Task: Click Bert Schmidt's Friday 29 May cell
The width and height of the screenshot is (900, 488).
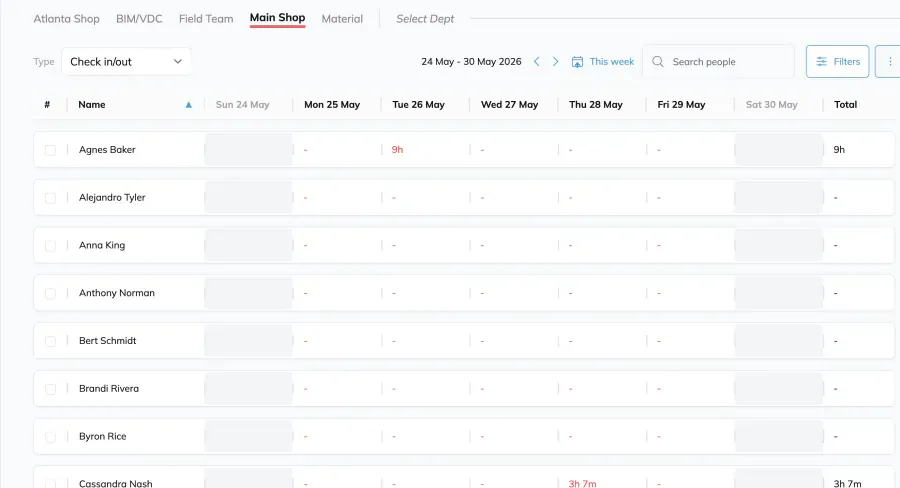Action: (x=690, y=341)
